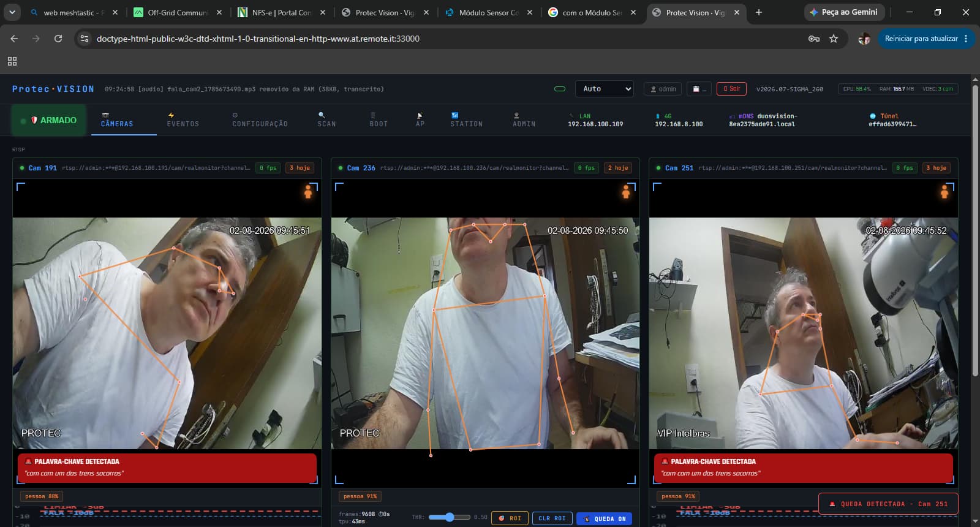Click the save disk icon button
This screenshot has width=980, height=527.
699,89
